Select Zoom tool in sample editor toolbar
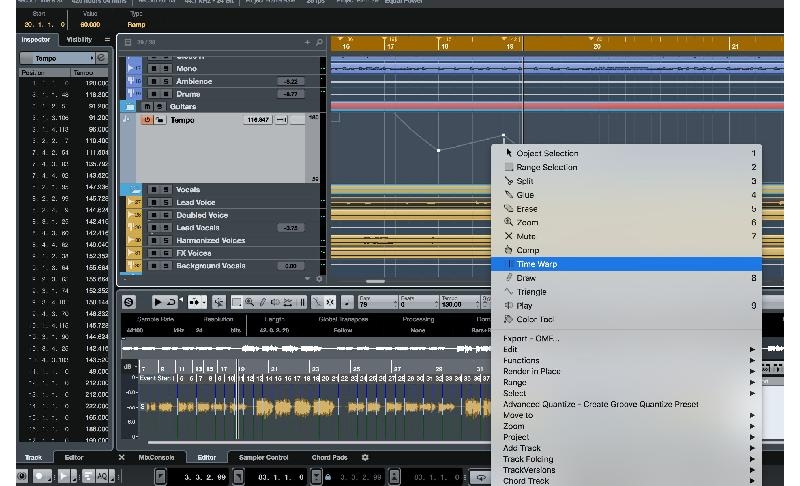 click(x=249, y=302)
